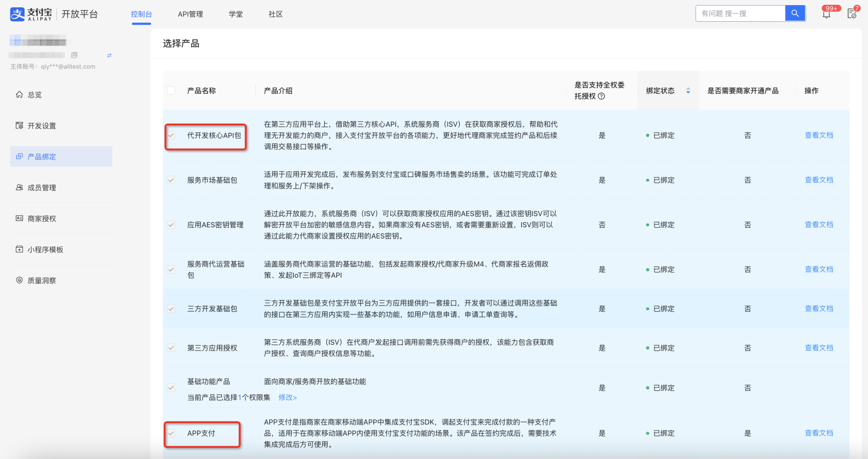Click the 是否需要商家开通产品 column header
The width and height of the screenshot is (868, 459).
point(743,91)
